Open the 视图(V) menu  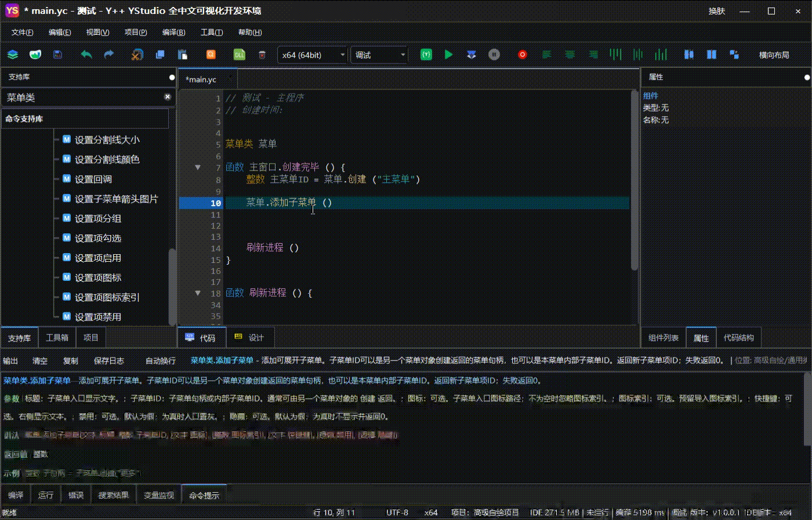point(97,32)
